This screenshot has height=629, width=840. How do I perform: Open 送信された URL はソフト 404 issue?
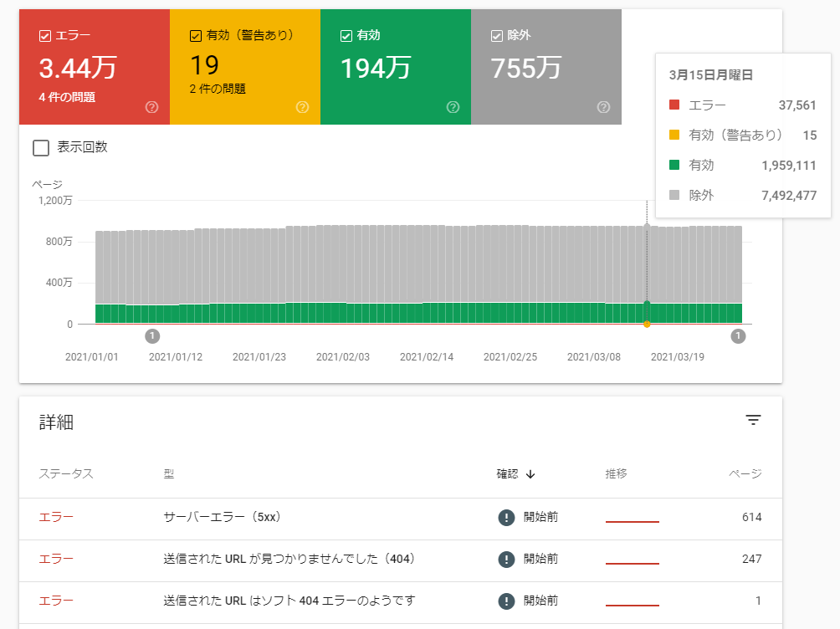point(289,601)
